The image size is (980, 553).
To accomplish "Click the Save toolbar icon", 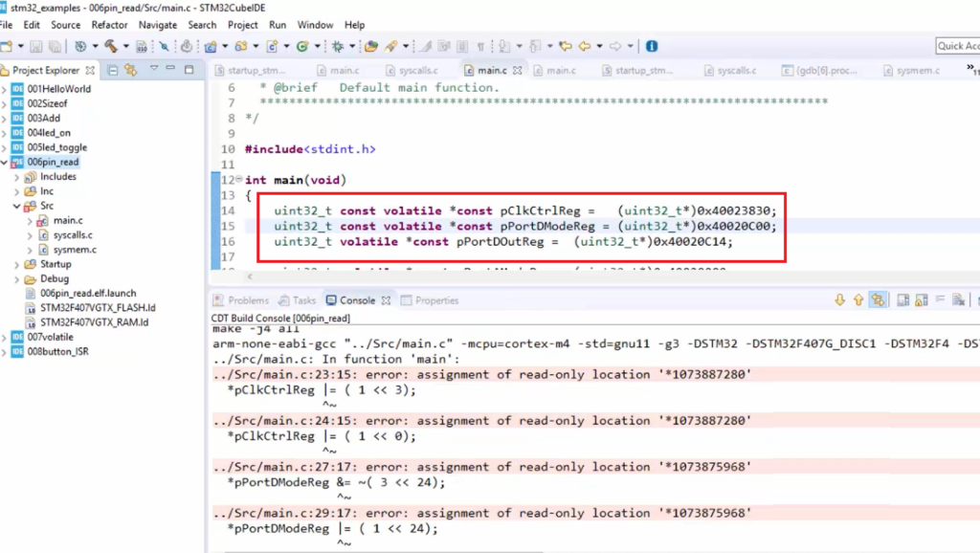I will 36,46.
